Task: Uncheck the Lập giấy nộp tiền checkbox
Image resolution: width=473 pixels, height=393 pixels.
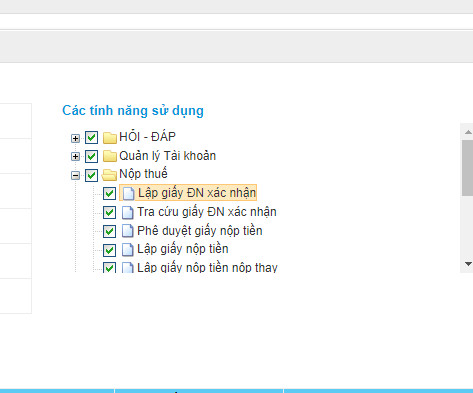Action: coord(109,250)
